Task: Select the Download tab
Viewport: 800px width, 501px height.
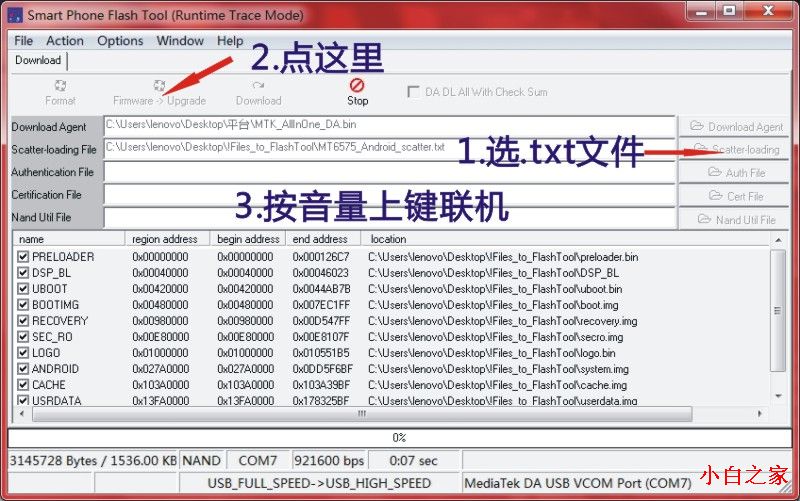Action: 38,60
